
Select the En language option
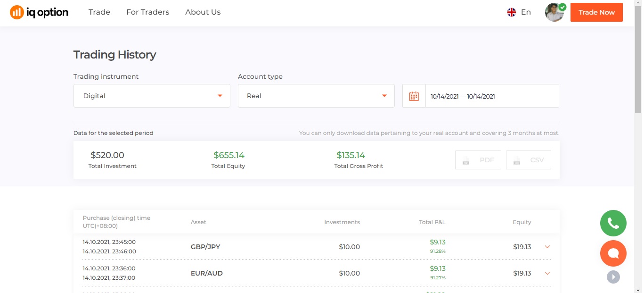(x=526, y=12)
